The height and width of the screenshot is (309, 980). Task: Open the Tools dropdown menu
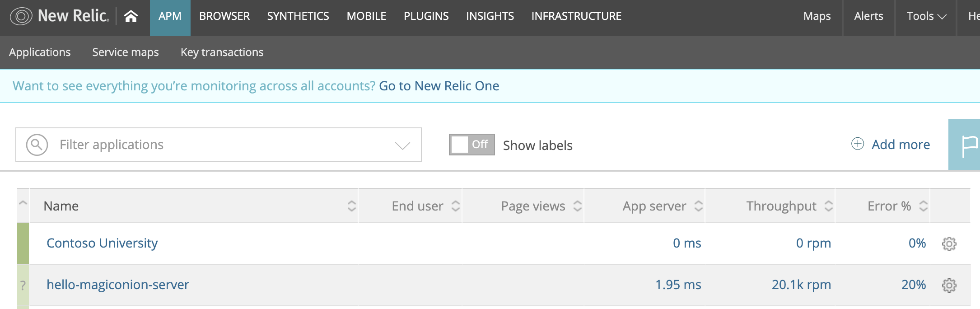tap(926, 16)
